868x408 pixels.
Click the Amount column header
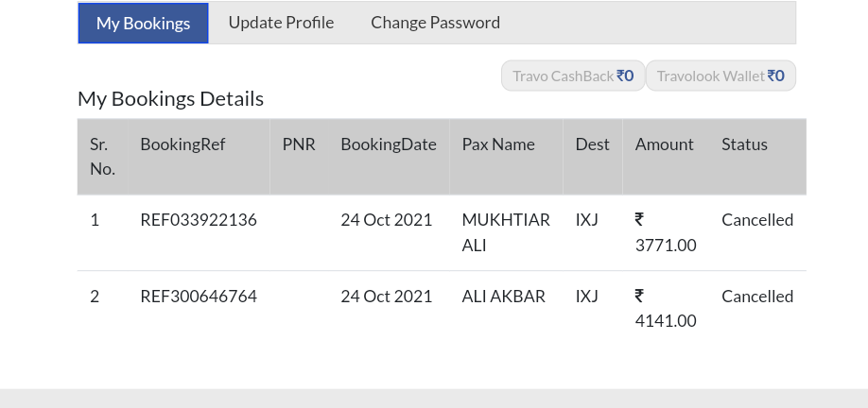pyautogui.click(x=665, y=144)
